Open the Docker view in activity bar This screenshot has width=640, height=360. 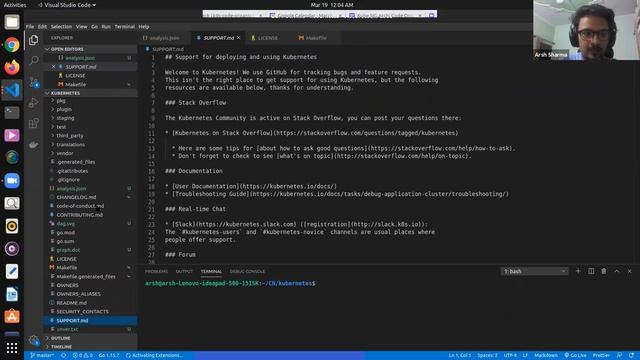click(33, 144)
